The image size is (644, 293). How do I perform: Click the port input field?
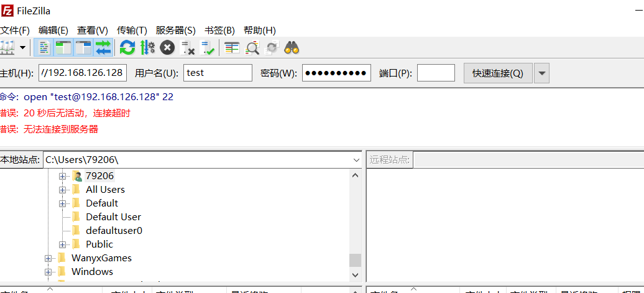coord(436,73)
